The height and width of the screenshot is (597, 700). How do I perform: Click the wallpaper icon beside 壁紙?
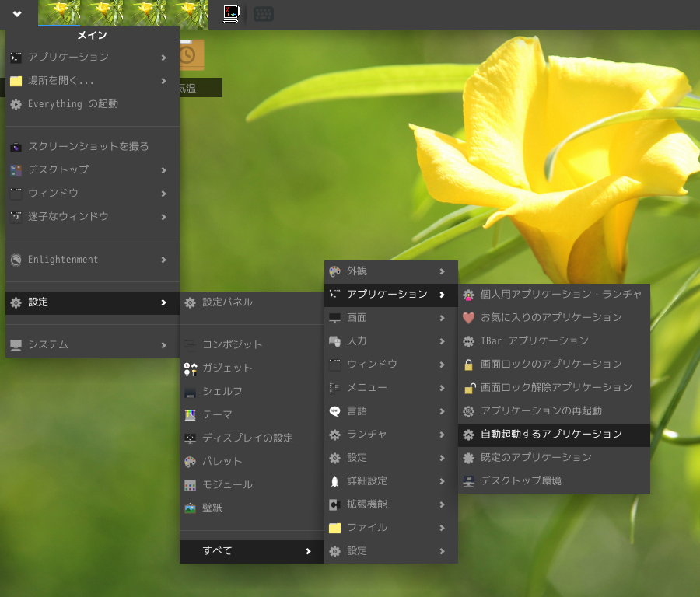tap(190, 508)
